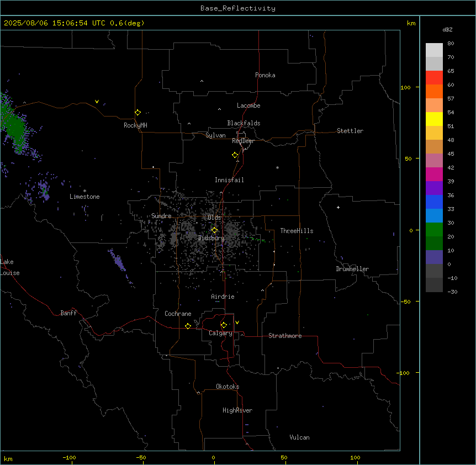Screen dimensions: 476x465
Task: Select the yellow V marker northwest of RockyMH
Action: 97,102
